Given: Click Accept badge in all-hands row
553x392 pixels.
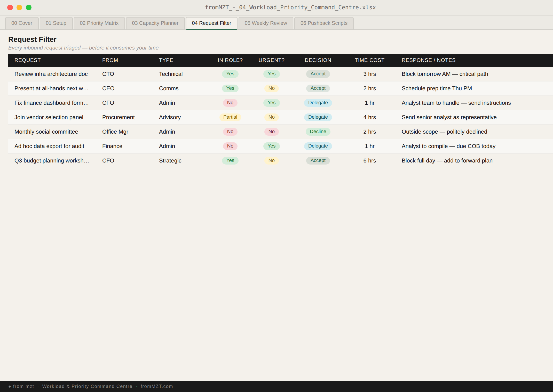Looking at the screenshot, I should coord(318,88).
